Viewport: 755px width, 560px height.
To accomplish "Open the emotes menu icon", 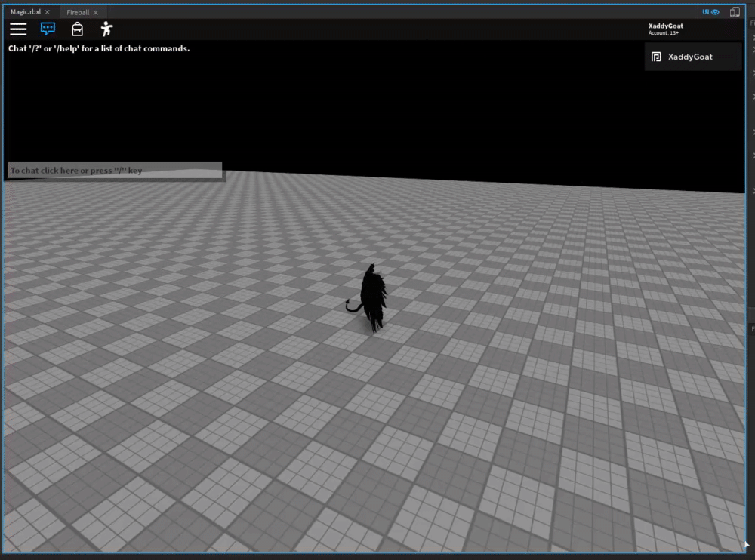I will coord(106,29).
